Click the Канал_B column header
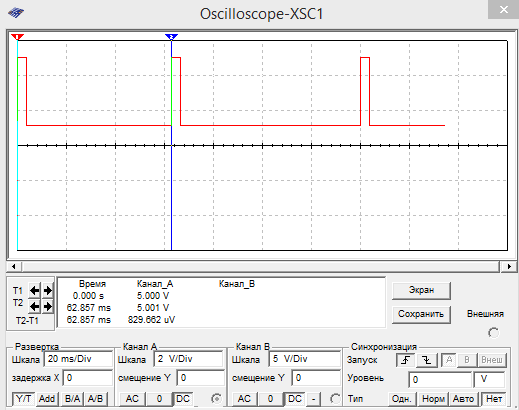 [237, 284]
